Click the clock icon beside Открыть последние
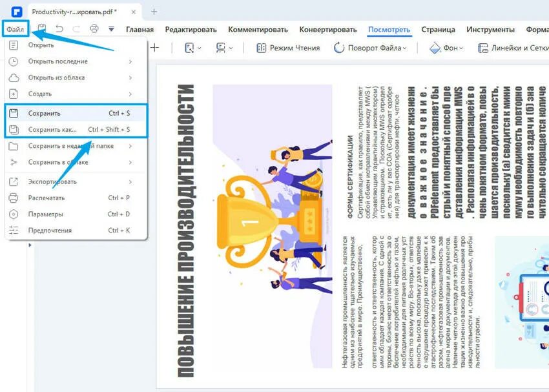The width and height of the screenshot is (549, 392). tap(14, 61)
